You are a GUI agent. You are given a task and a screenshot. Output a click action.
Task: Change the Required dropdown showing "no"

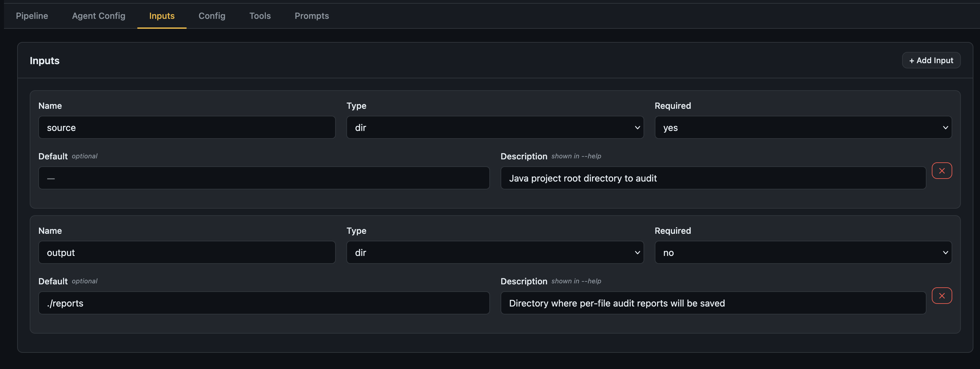coord(803,252)
